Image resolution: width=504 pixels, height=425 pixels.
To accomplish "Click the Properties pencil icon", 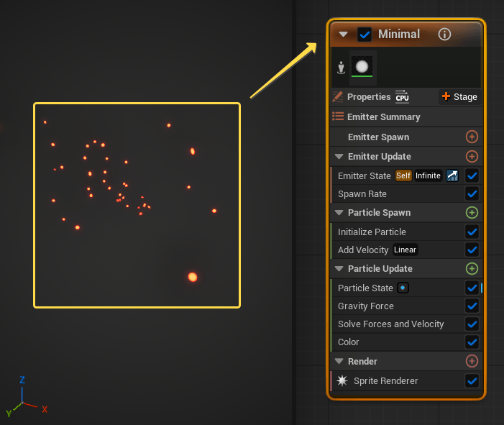I will click(338, 97).
